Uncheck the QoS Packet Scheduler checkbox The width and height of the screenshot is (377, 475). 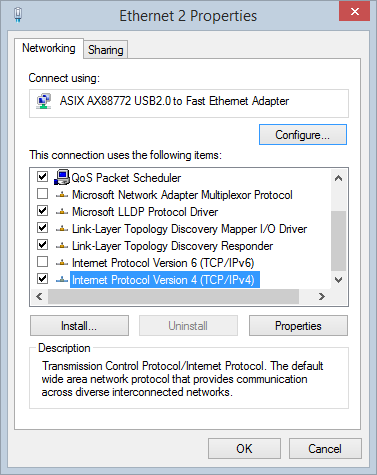(42, 177)
